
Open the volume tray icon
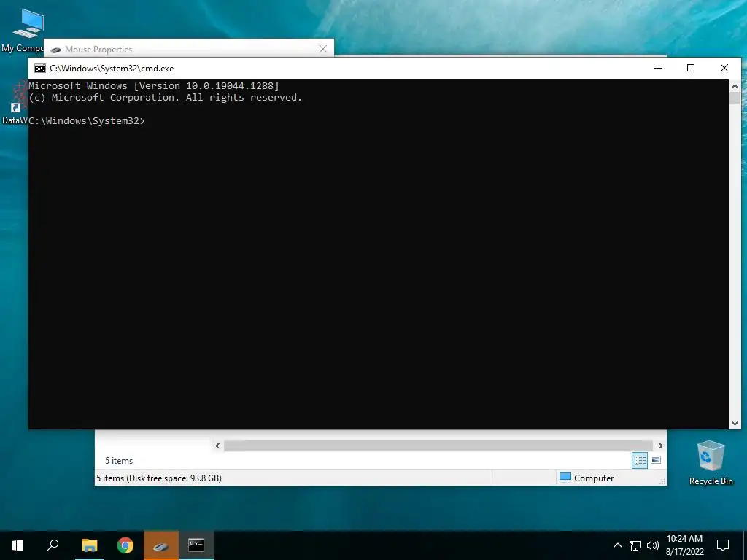(653, 545)
